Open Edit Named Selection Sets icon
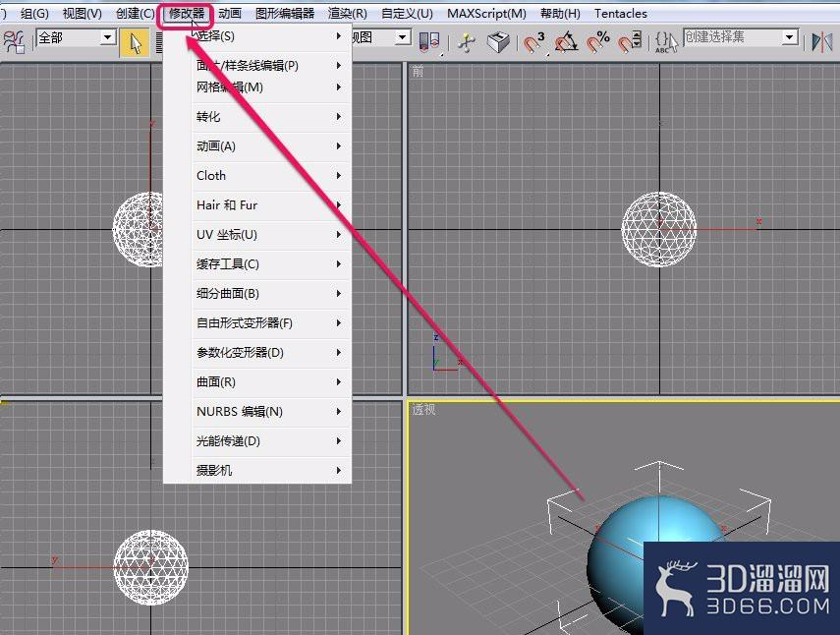840x635 pixels. (666, 42)
